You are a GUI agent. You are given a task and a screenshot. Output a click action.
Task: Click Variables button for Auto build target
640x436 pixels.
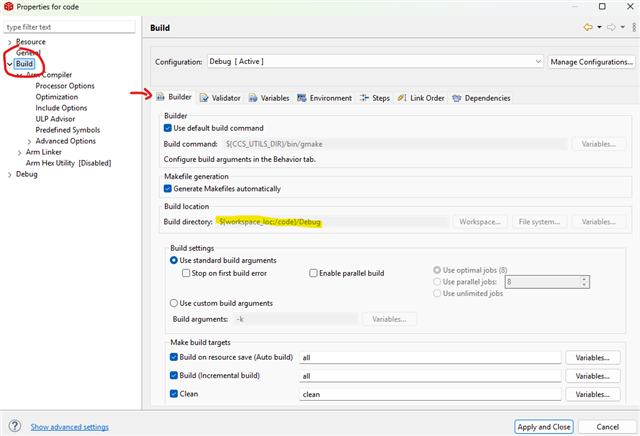[593, 358]
